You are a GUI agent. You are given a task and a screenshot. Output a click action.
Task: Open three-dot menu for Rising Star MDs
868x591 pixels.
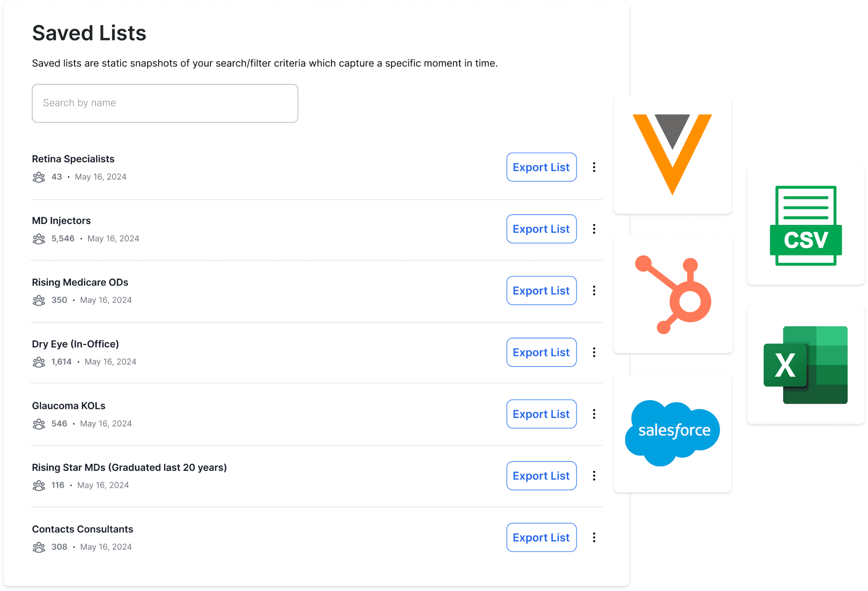[x=594, y=476]
